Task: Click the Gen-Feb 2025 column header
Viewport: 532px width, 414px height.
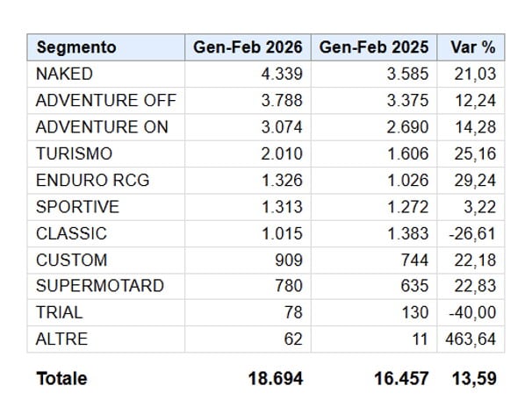Action: (374, 47)
